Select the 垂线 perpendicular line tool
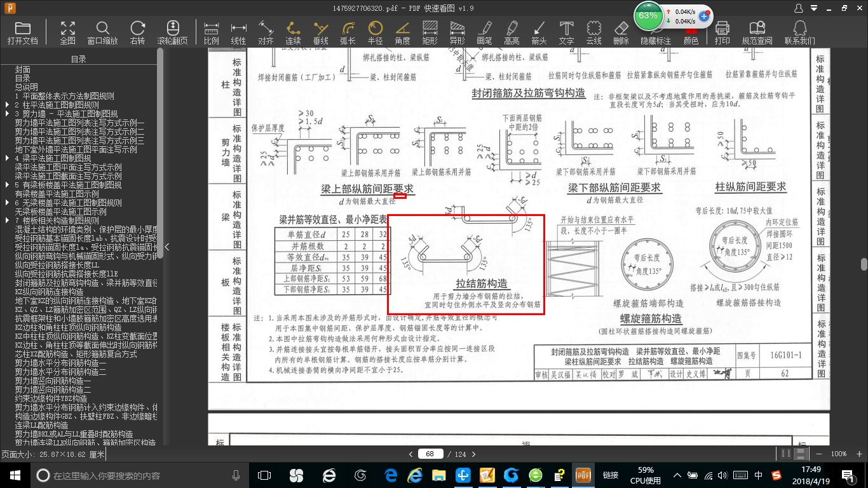Screen dimensions: 868x488 [x=321, y=32]
